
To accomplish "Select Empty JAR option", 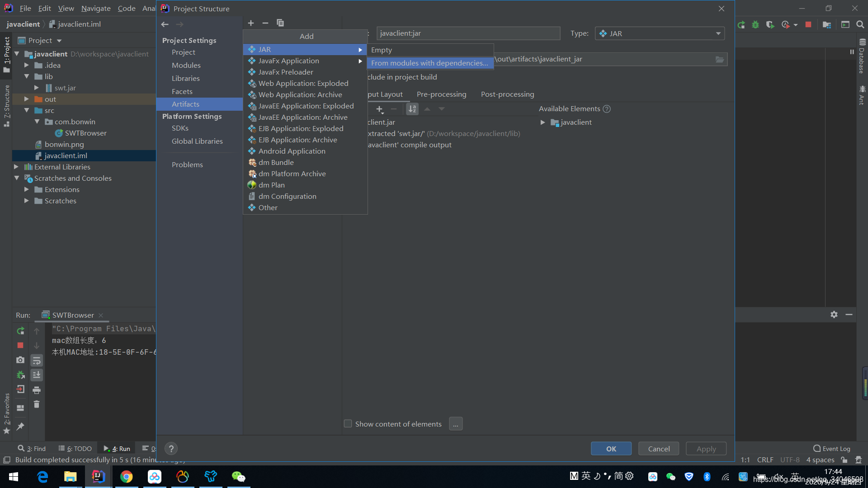I will [430, 50].
